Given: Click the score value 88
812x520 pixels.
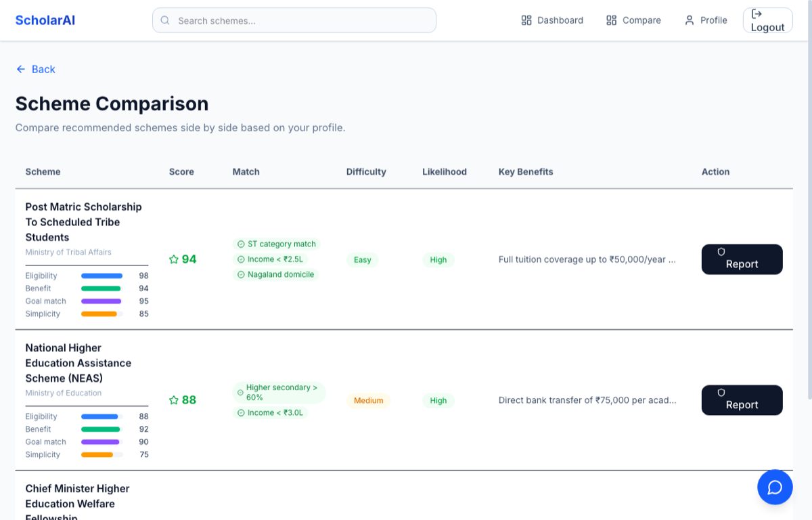Looking at the screenshot, I should (x=189, y=400).
